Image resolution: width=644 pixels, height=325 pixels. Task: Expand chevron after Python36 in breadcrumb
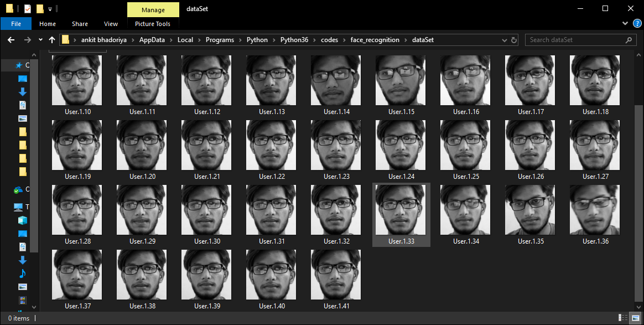point(315,40)
